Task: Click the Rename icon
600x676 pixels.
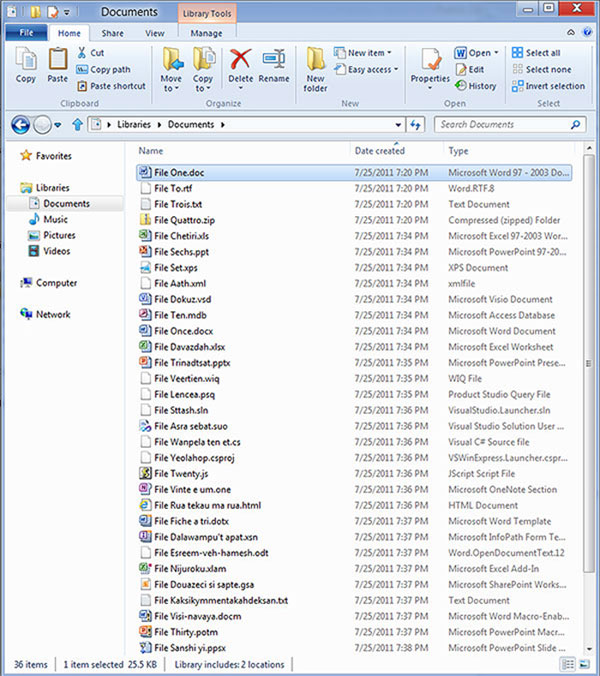Action: [x=274, y=59]
